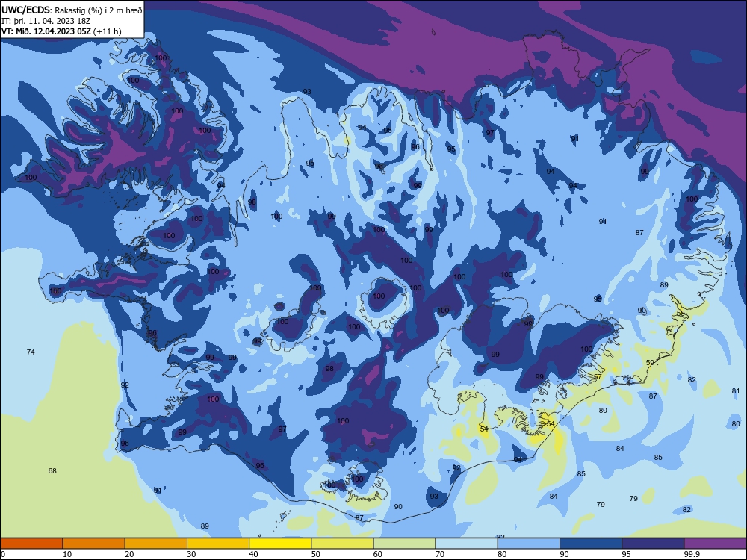Select the '50' legend tick label

point(315,554)
